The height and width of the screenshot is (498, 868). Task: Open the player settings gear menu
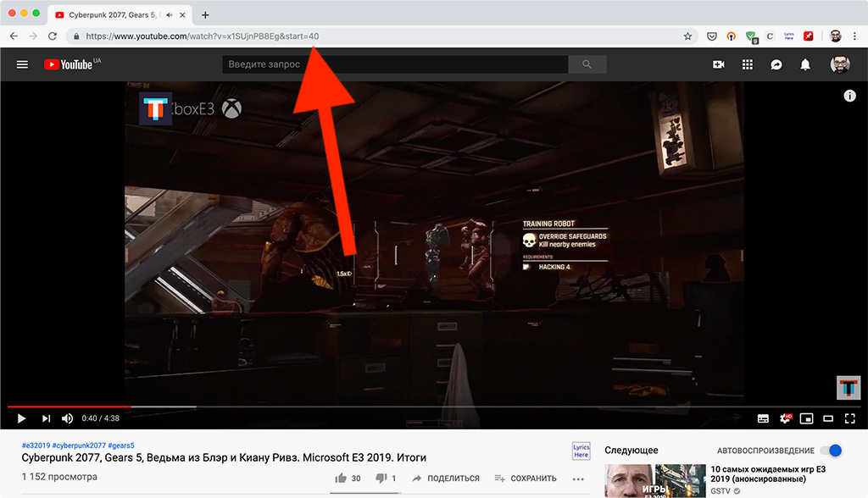click(x=786, y=418)
